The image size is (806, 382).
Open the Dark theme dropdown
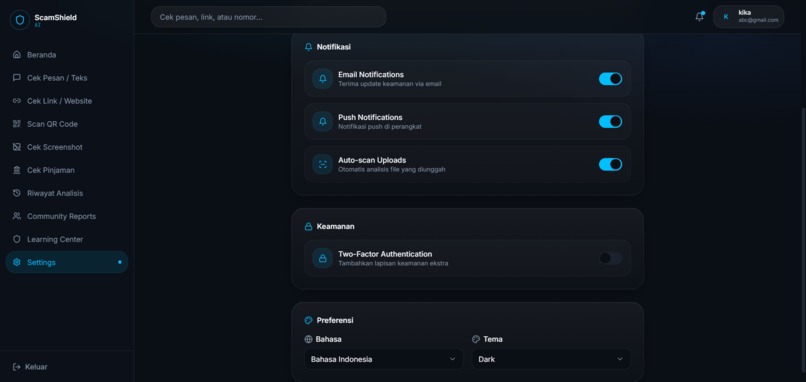[551, 359]
